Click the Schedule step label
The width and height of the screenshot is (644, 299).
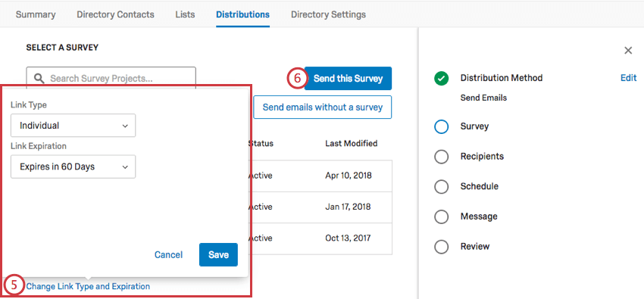[480, 186]
